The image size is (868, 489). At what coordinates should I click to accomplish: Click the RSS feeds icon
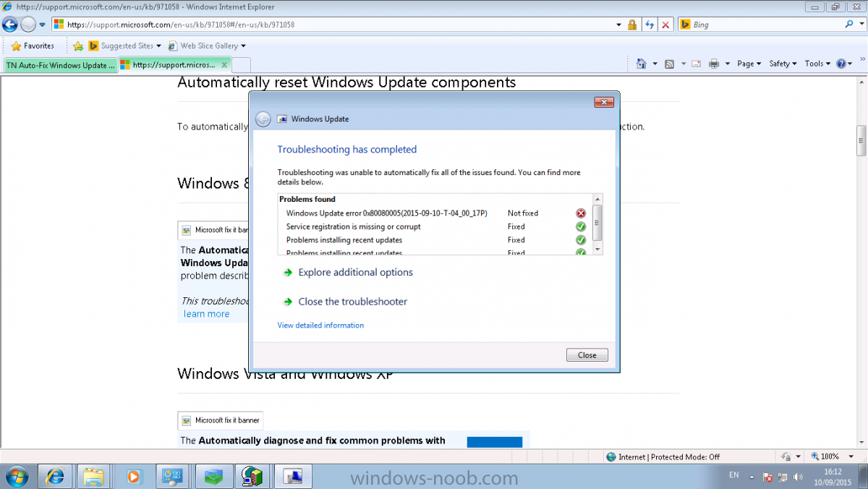[x=670, y=64]
